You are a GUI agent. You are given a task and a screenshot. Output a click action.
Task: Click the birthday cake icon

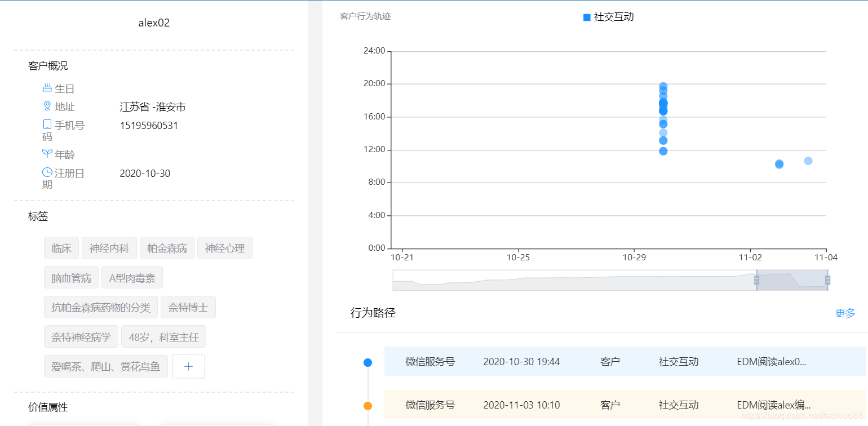click(47, 88)
